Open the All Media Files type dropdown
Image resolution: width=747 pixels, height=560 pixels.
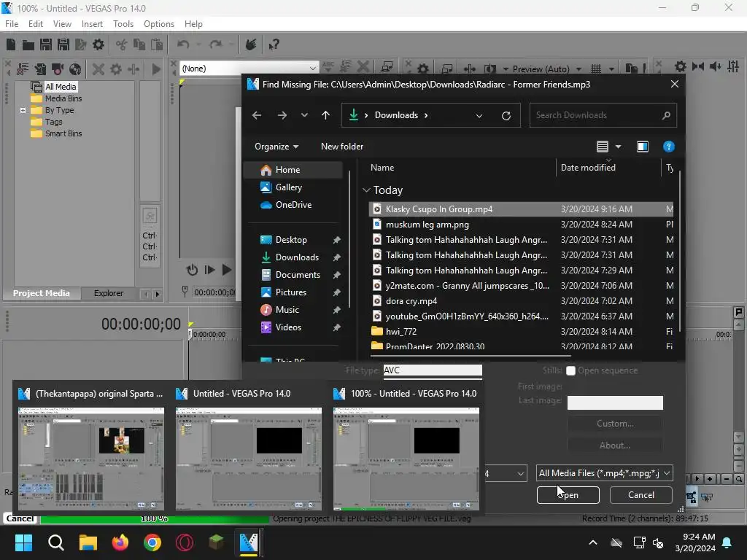tap(604, 472)
